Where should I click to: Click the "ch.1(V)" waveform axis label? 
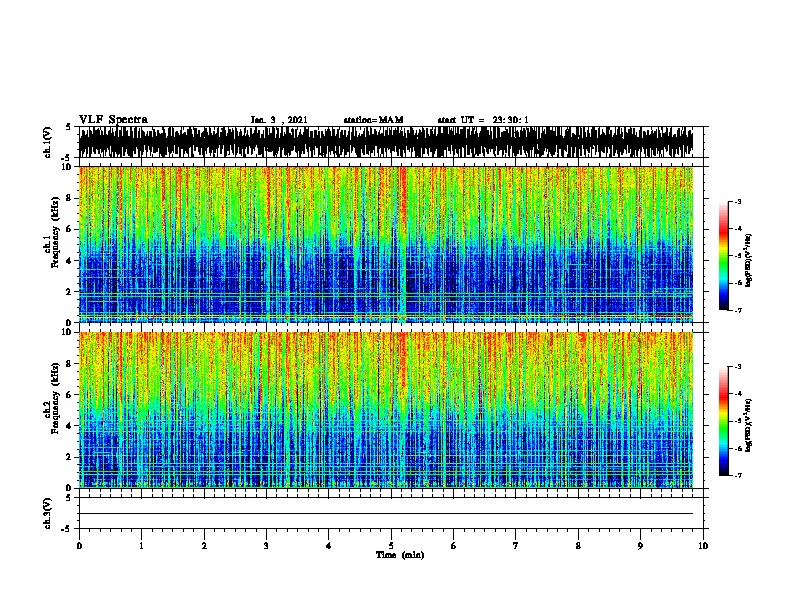pos(47,142)
